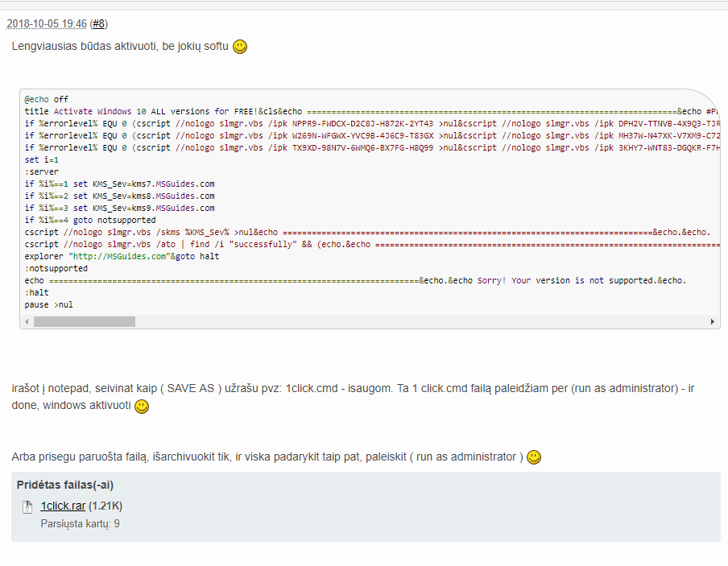
Task: Click the key NPPR9-FWDCX-D2C8J-H872K-2YT43
Action: (362, 123)
